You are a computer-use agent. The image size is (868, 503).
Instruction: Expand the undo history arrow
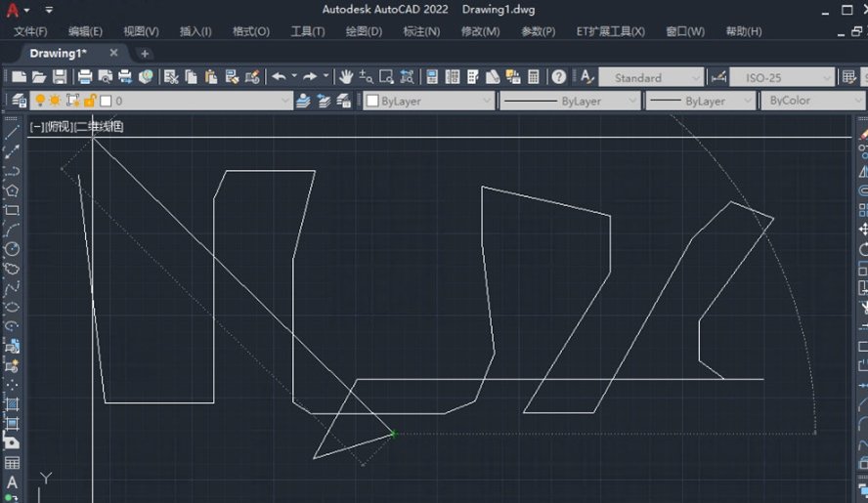point(294,76)
